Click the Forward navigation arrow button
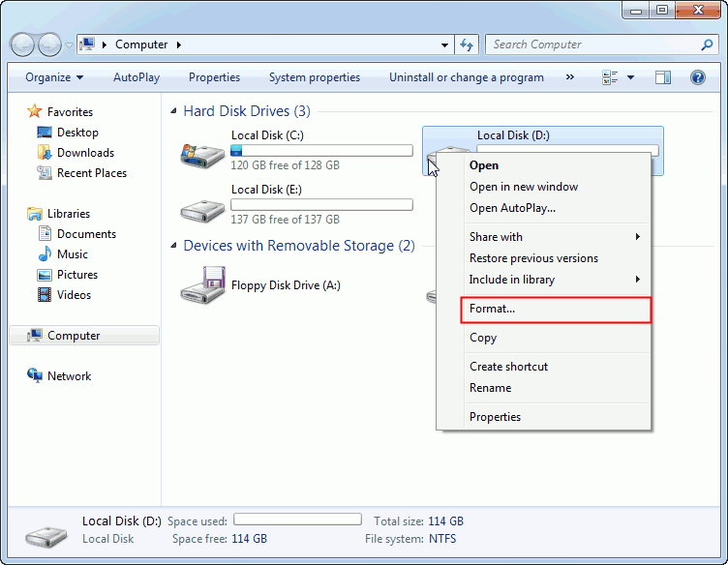The height and width of the screenshot is (565, 728). (49, 45)
